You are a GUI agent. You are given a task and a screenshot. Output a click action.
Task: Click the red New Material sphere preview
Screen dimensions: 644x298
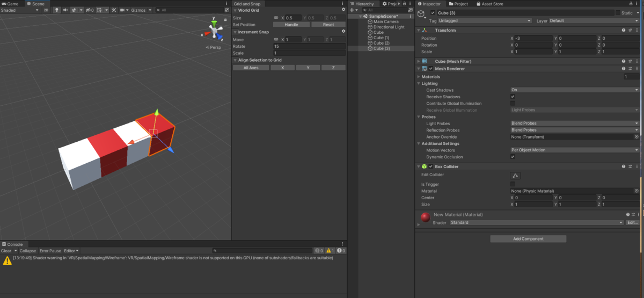[x=425, y=217]
